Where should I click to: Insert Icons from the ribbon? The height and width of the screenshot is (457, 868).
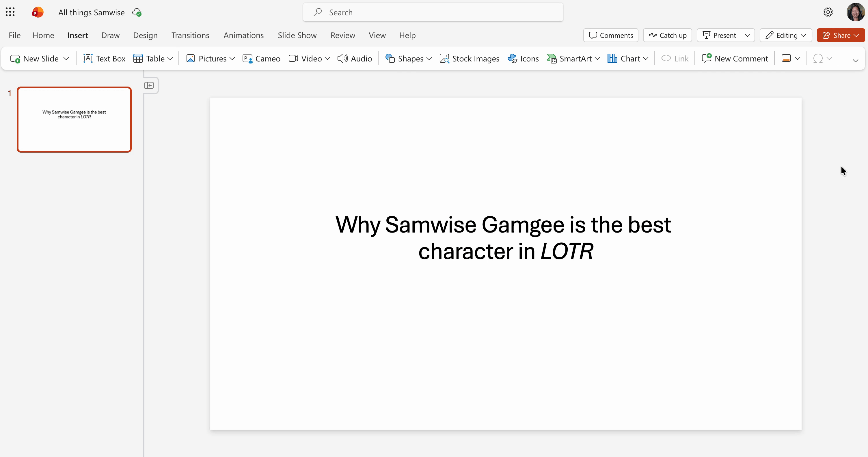[x=523, y=59]
